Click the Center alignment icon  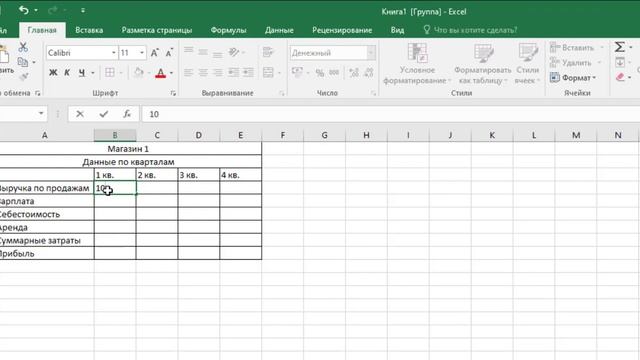coord(203,73)
